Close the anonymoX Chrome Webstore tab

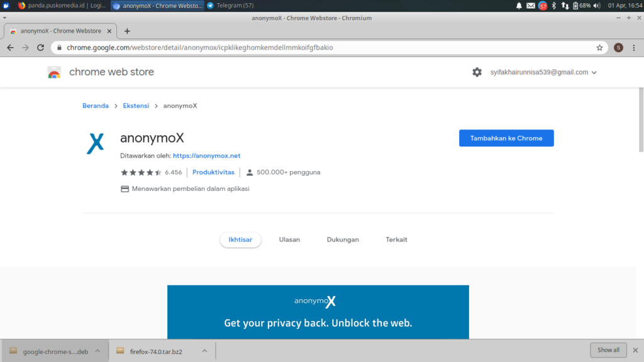pyautogui.click(x=109, y=31)
